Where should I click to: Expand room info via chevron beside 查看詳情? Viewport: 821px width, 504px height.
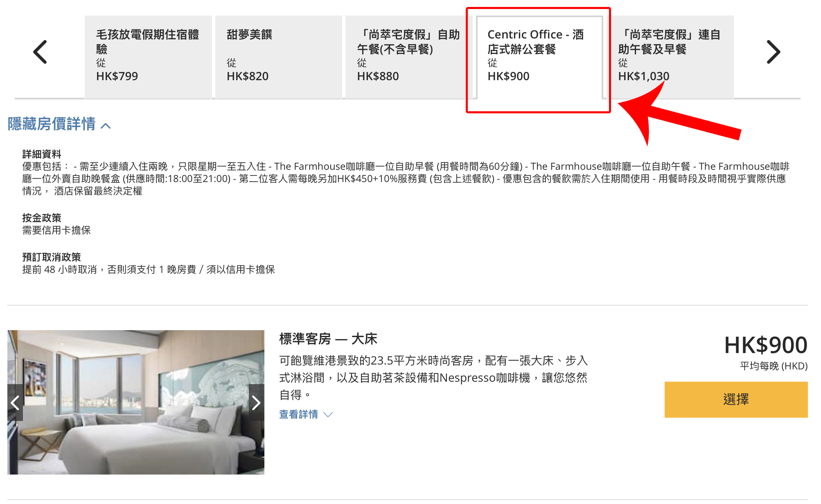click(x=328, y=415)
